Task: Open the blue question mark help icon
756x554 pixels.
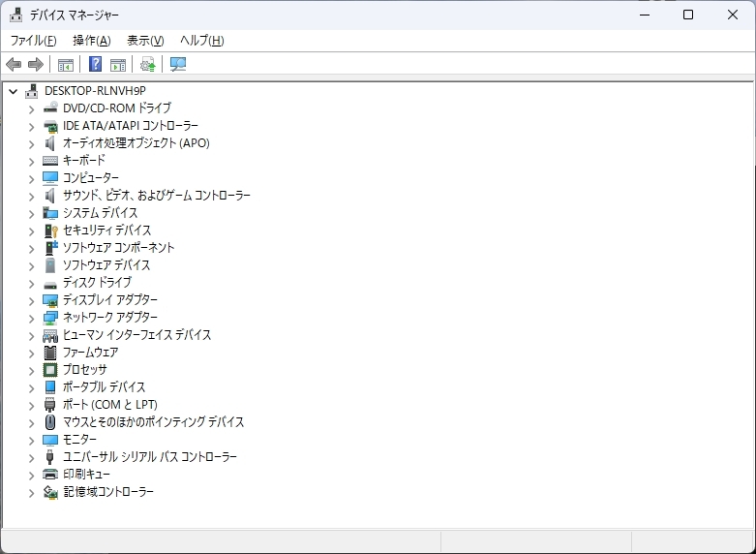Action: (96, 64)
